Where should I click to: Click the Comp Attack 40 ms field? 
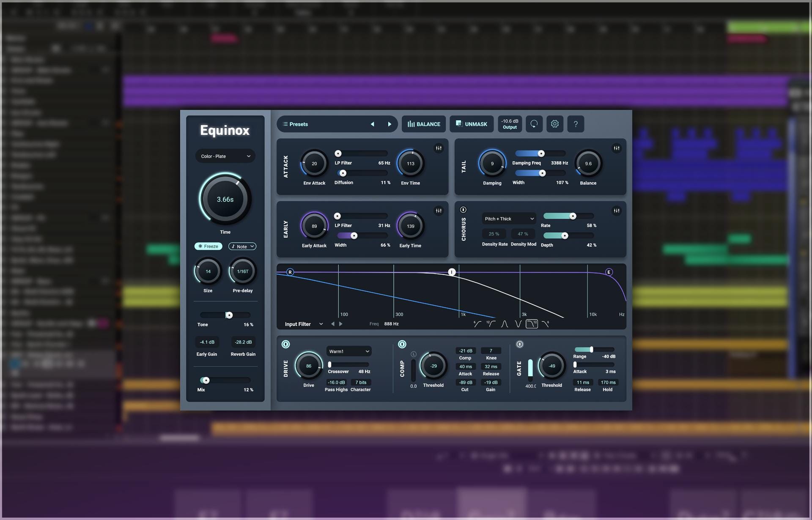click(x=466, y=367)
